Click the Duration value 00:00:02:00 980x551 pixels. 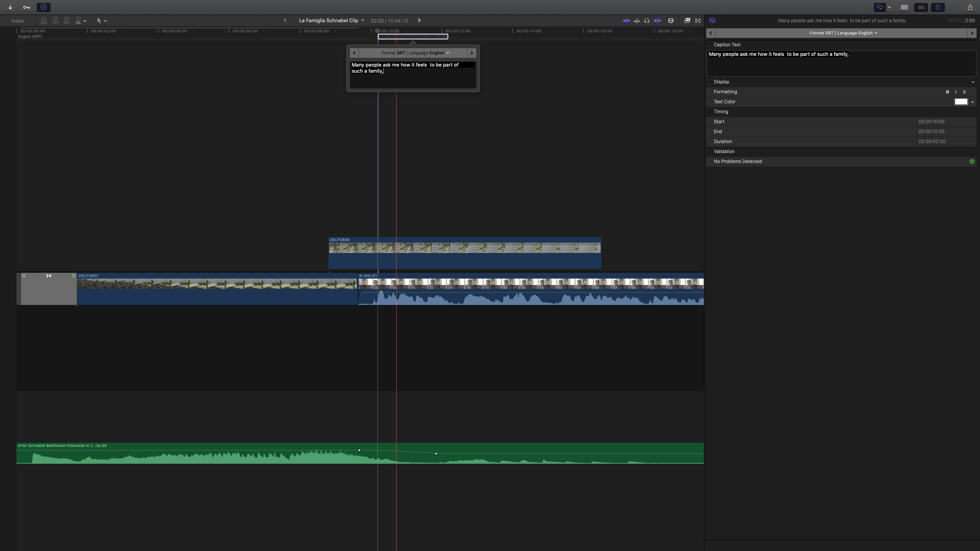(932, 142)
